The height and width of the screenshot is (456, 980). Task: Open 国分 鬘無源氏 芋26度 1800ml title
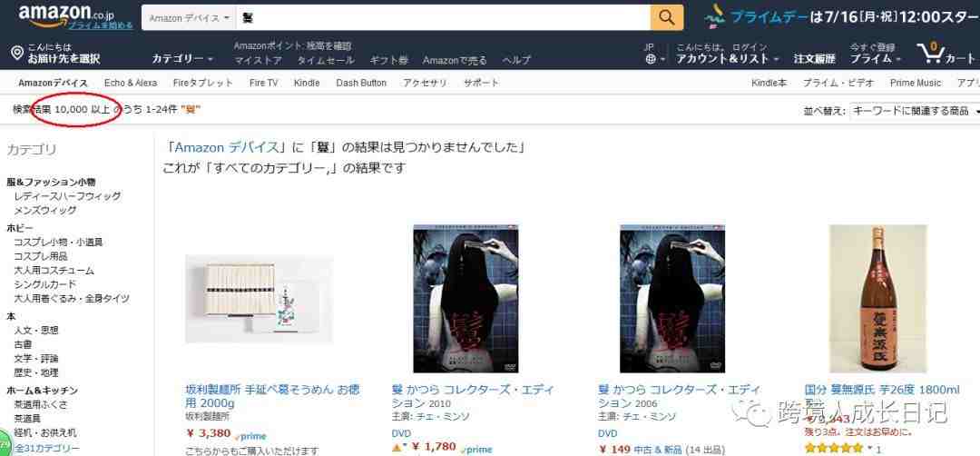click(x=882, y=390)
